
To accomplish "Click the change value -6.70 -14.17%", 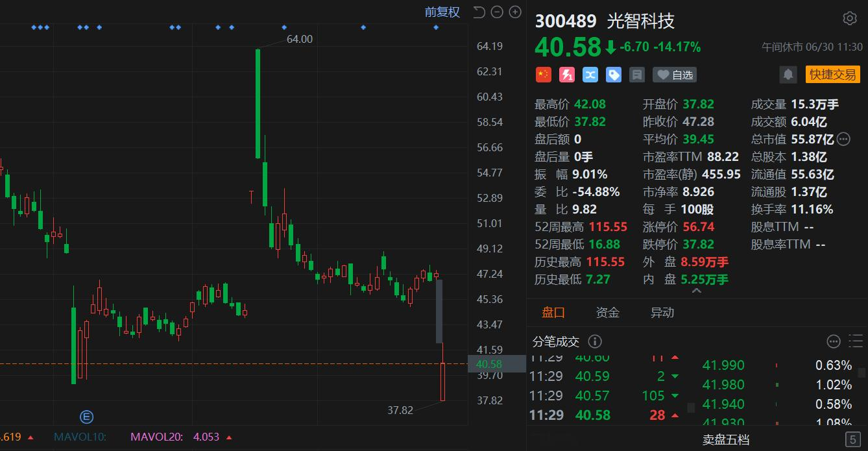I will coord(660,47).
